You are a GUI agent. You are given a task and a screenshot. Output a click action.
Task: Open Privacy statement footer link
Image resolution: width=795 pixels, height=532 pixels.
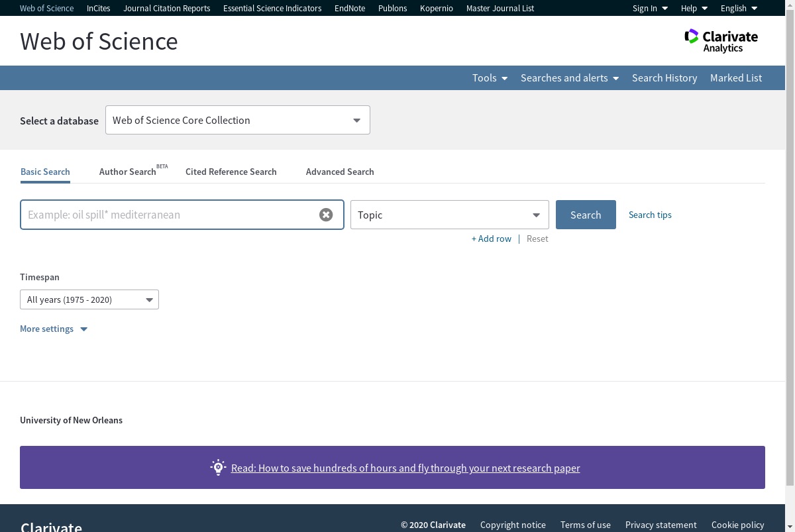[x=661, y=525]
